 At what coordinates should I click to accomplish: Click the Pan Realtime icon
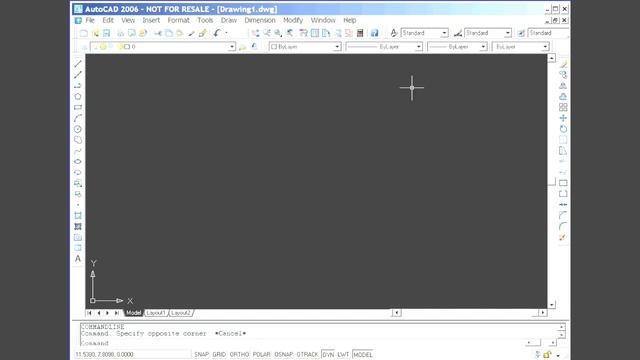256,33
